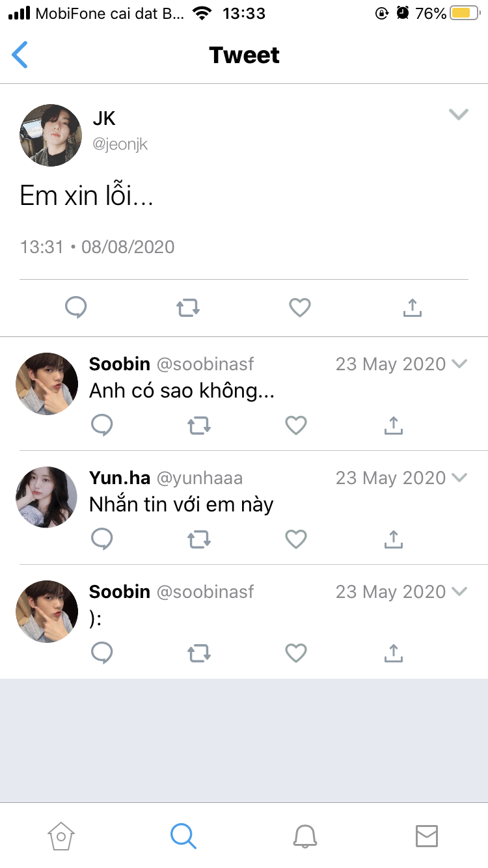Open the Notifications bell tab
This screenshot has width=488, height=868.
(x=305, y=836)
